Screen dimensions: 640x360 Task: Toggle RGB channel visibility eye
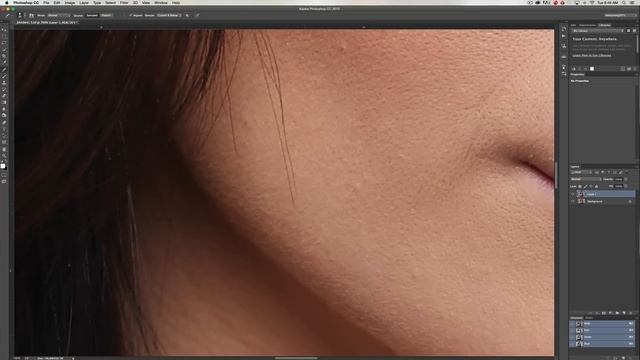573,323
